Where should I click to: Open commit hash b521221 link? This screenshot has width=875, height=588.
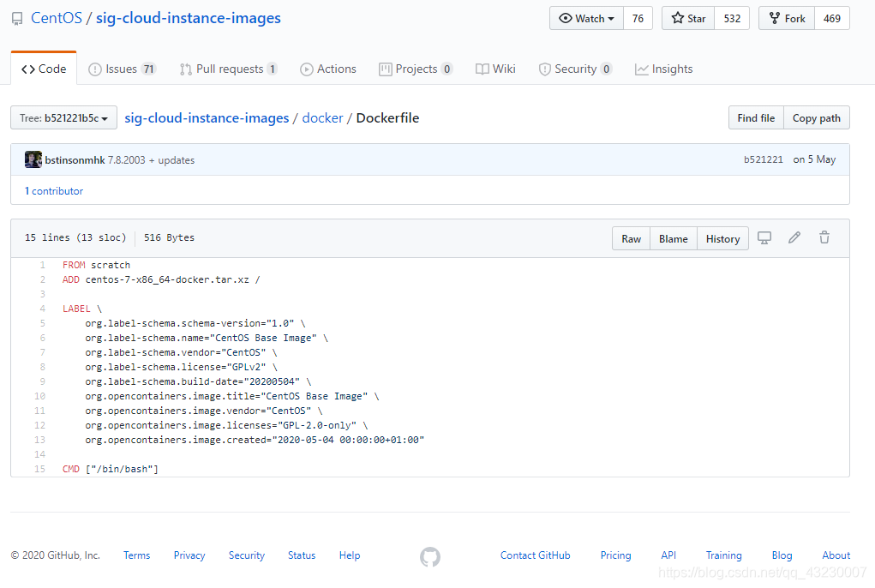[x=764, y=159]
